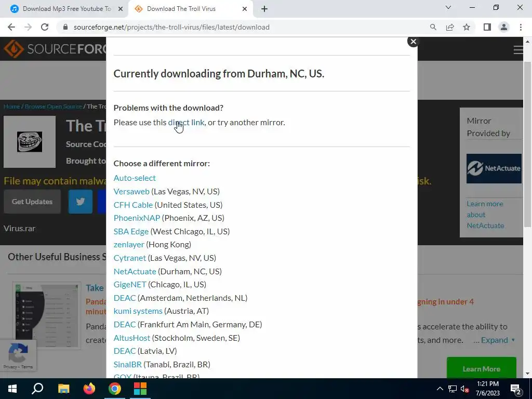Share on Twitter with the bird icon

tap(81, 202)
